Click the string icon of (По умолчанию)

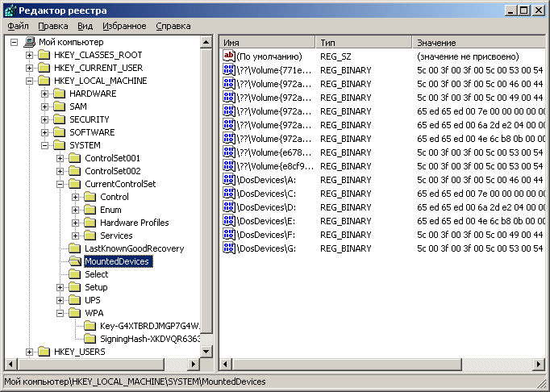click(229, 56)
